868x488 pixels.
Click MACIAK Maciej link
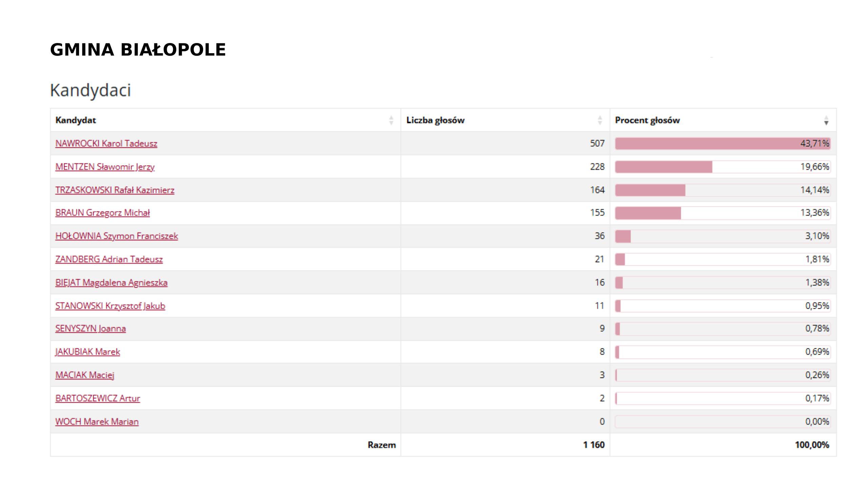tap(85, 375)
